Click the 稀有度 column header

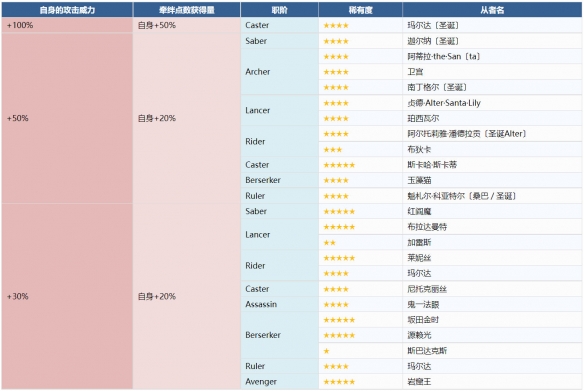click(x=360, y=10)
